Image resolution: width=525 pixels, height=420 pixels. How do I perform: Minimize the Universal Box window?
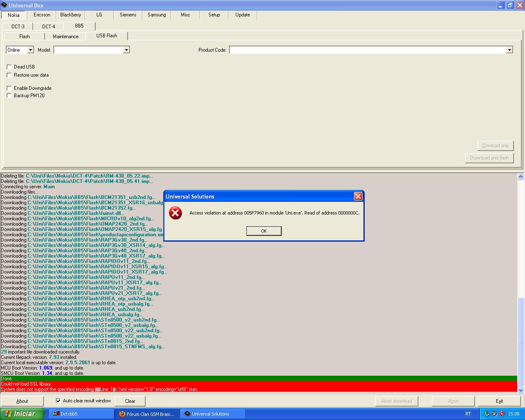[501, 5]
